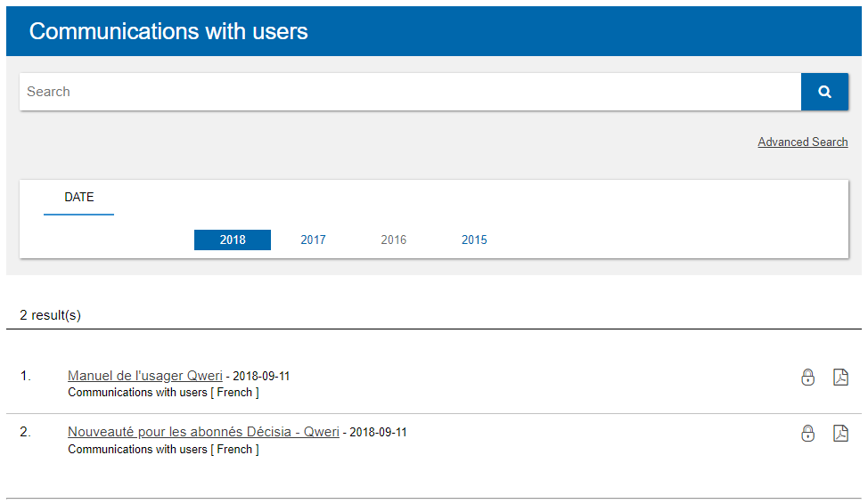Click lock icon for Nouveauté pour les abonnés

[x=807, y=434]
